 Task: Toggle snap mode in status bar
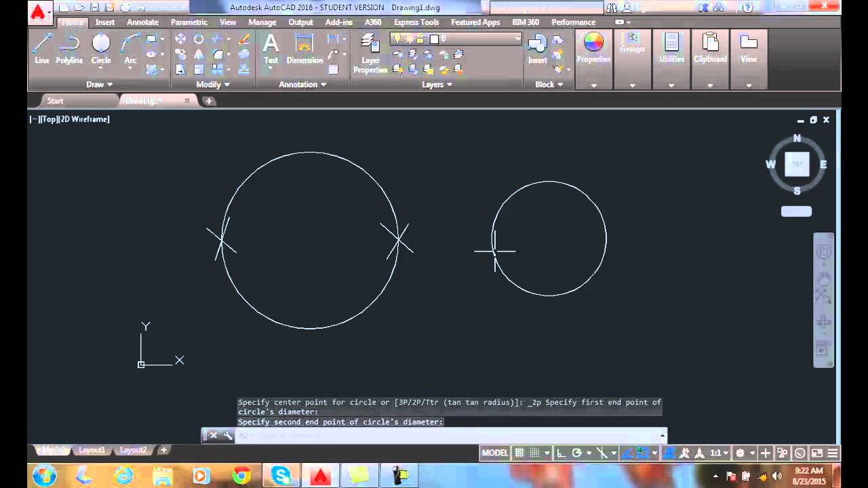pyautogui.click(x=535, y=453)
